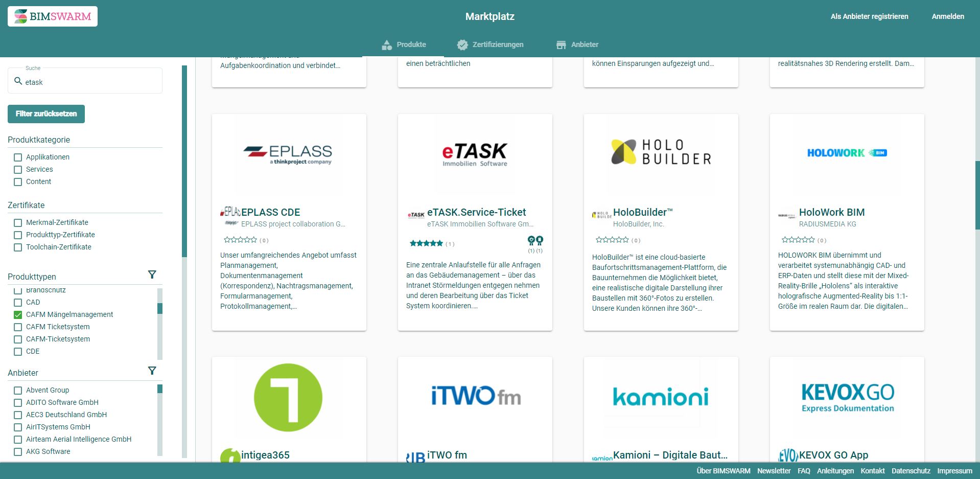Click the five-star rating on eTASK.Service-Ticket
Viewport: 980px width, 479px height.
[x=426, y=244]
